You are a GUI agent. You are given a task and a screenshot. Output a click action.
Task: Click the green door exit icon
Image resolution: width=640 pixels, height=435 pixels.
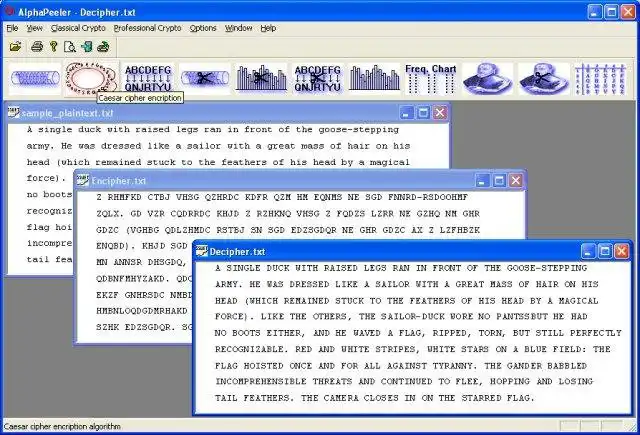tap(87, 47)
